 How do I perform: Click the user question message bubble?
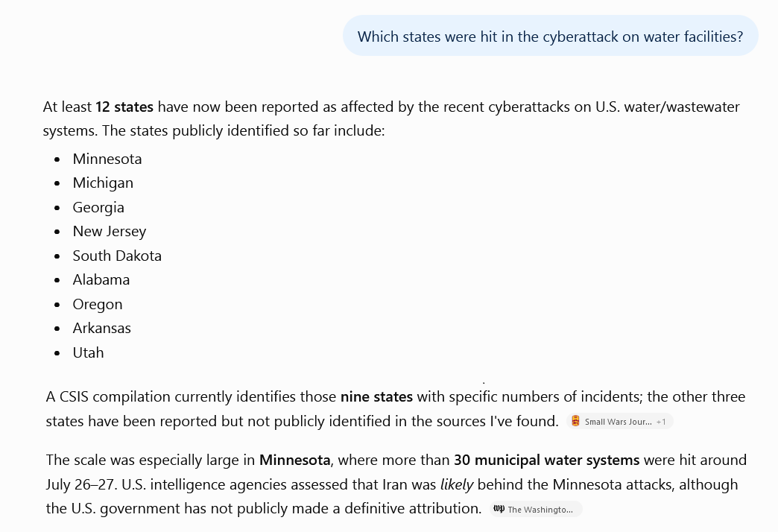[550, 36]
